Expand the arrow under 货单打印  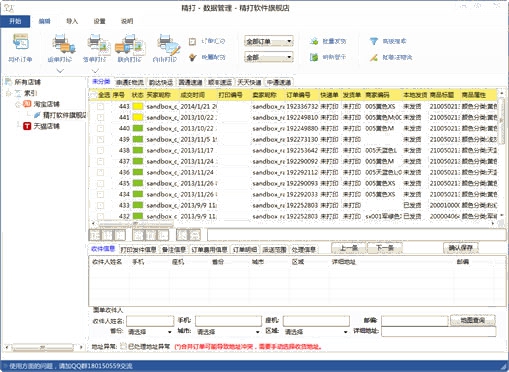[95, 71]
